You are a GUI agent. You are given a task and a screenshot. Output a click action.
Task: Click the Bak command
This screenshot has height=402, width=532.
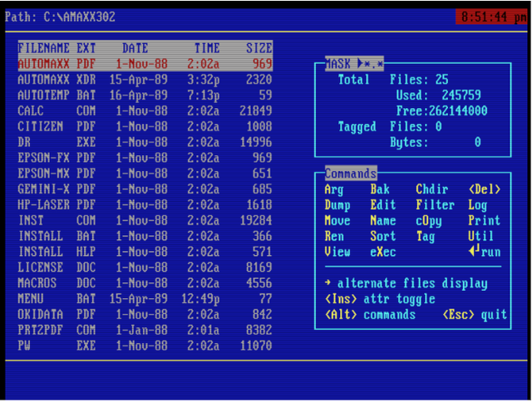point(380,189)
